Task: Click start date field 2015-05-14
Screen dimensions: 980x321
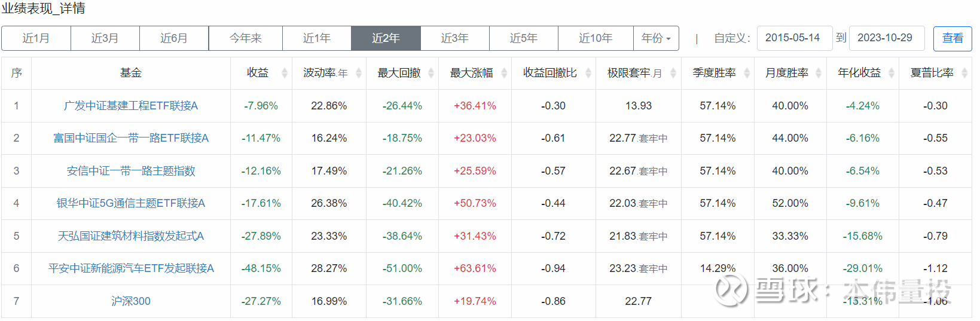Action: coord(794,38)
